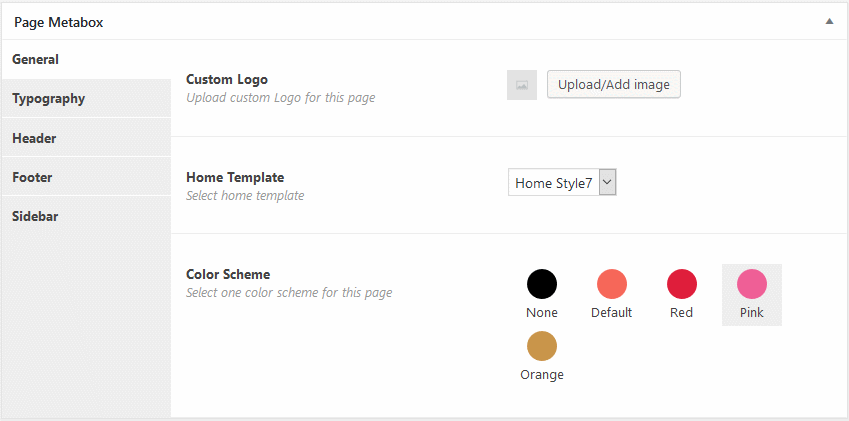The height and width of the screenshot is (421, 849).
Task: Click the Page Metabox title header
Action: pos(58,22)
